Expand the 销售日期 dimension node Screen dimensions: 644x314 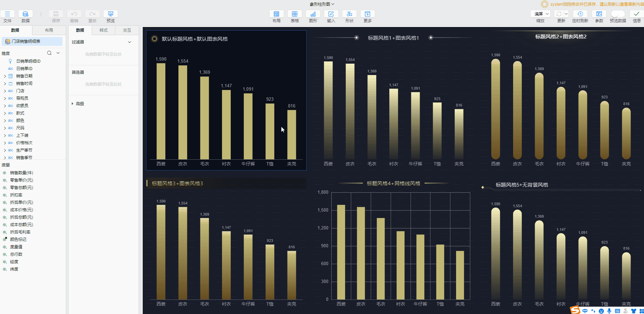pos(5,76)
